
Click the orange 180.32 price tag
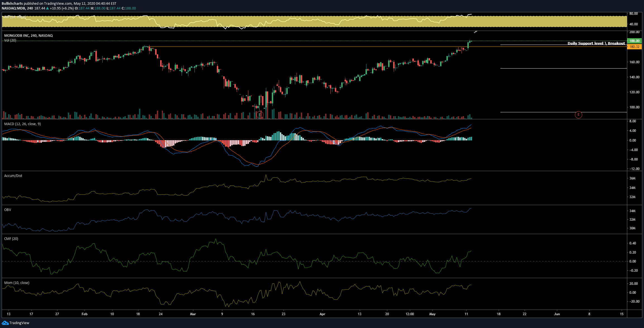pos(634,47)
